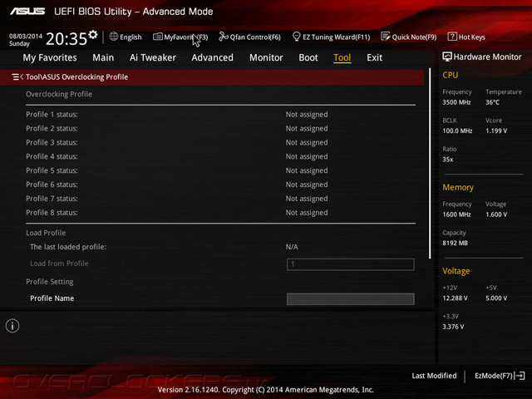This screenshot has height=399, width=532.
Task: Click Profile 8 status row
Action: [220, 213]
